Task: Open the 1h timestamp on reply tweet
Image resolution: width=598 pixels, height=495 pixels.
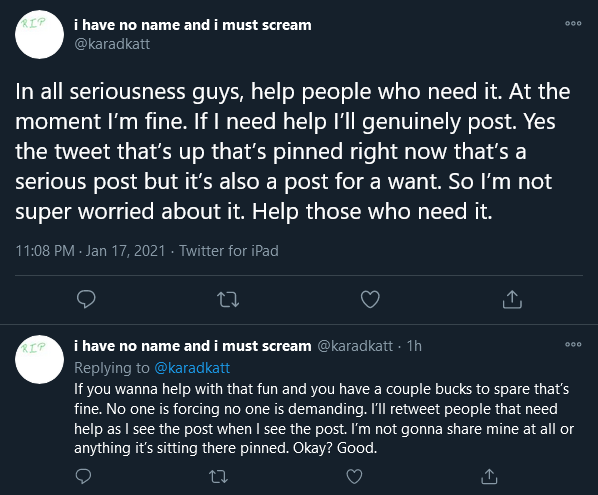Action: (x=414, y=346)
